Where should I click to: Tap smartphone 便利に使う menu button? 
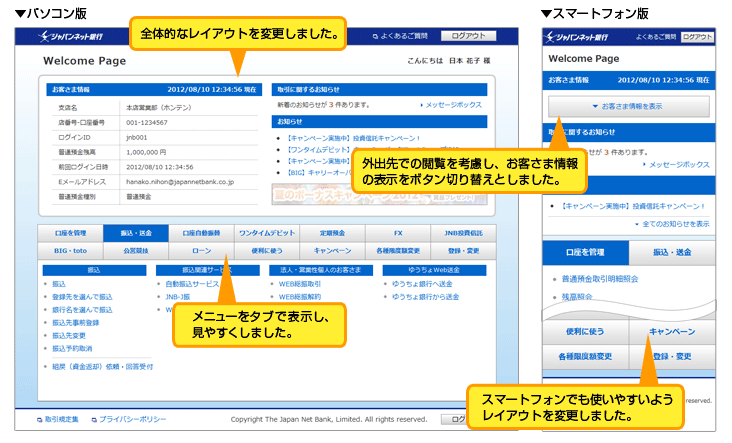point(584,331)
